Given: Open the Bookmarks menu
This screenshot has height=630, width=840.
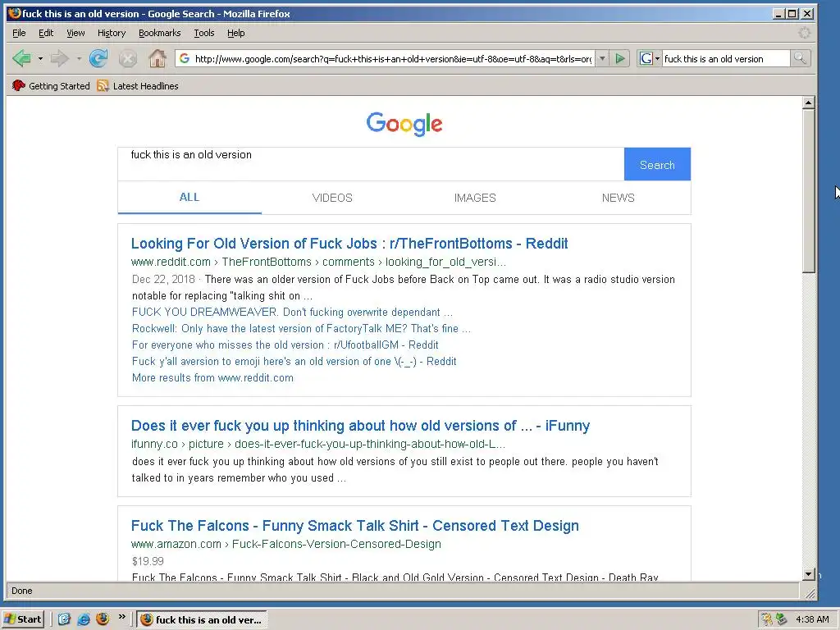Looking at the screenshot, I should tap(160, 33).
